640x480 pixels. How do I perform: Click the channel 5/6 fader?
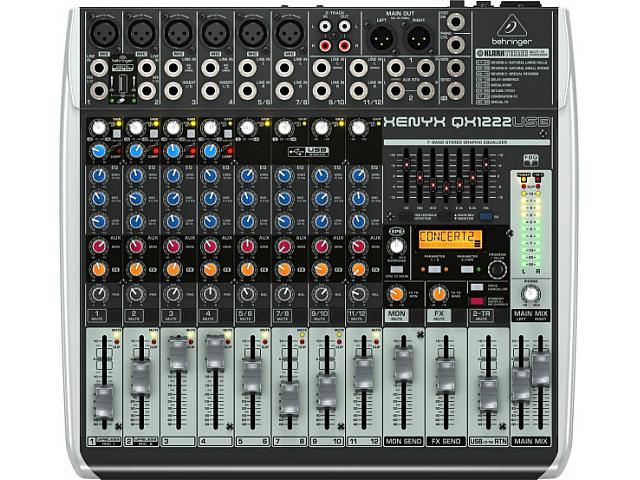click(250, 378)
